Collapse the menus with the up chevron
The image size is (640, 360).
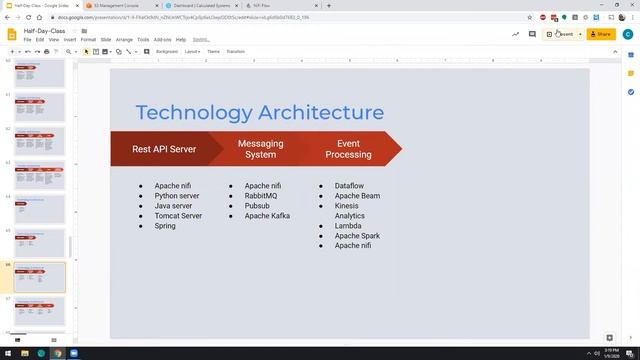(615, 52)
